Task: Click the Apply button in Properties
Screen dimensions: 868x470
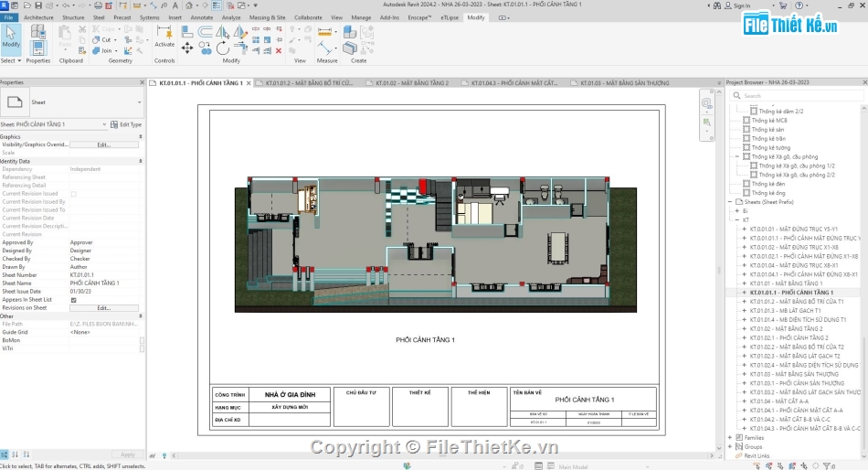Action: coord(128,454)
